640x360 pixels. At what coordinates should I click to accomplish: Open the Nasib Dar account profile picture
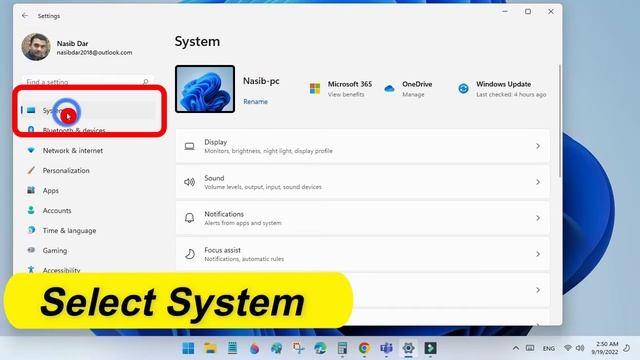36,47
